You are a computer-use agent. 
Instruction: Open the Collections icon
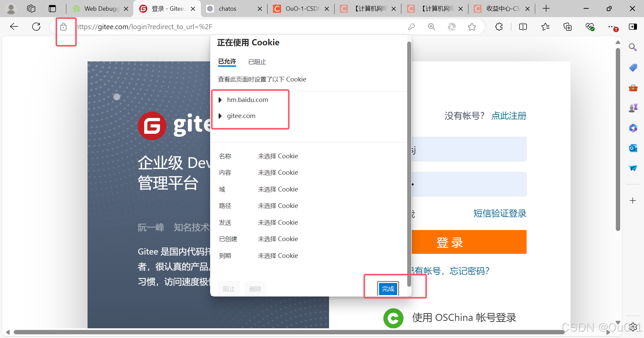(568, 27)
